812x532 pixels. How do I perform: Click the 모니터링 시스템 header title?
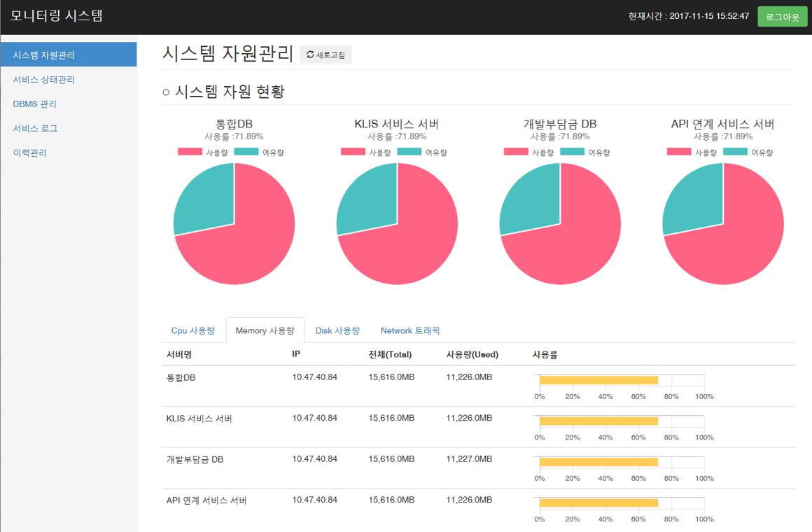pyautogui.click(x=57, y=15)
